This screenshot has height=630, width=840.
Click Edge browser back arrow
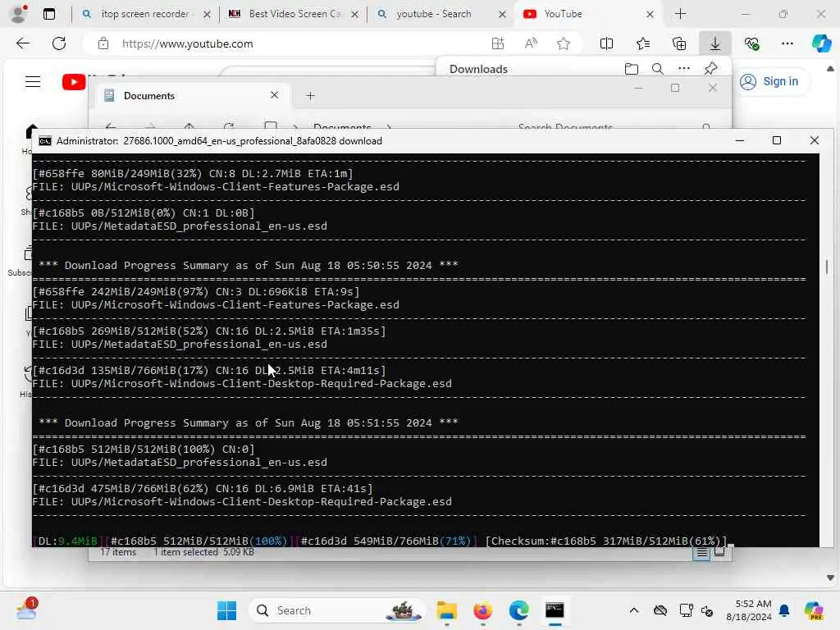pos(23,43)
